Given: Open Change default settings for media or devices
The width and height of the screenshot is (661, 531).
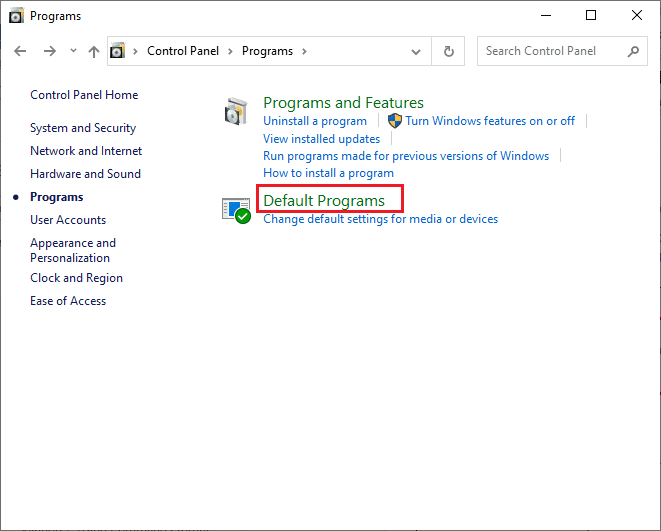Looking at the screenshot, I should click(381, 219).
